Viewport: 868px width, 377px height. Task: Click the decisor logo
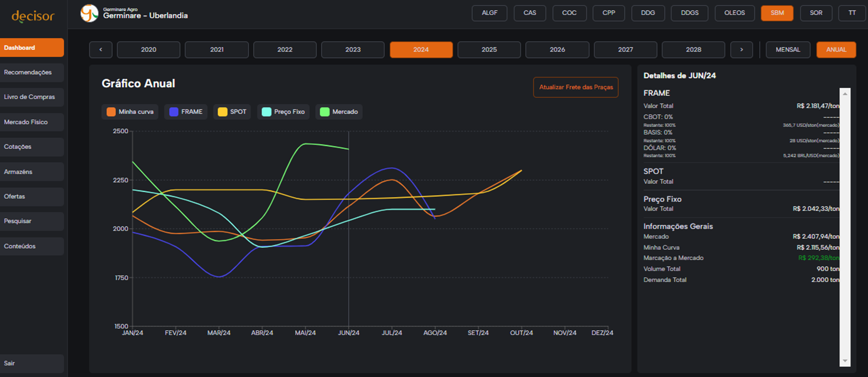pyautogui.click(x=33, y=16)
